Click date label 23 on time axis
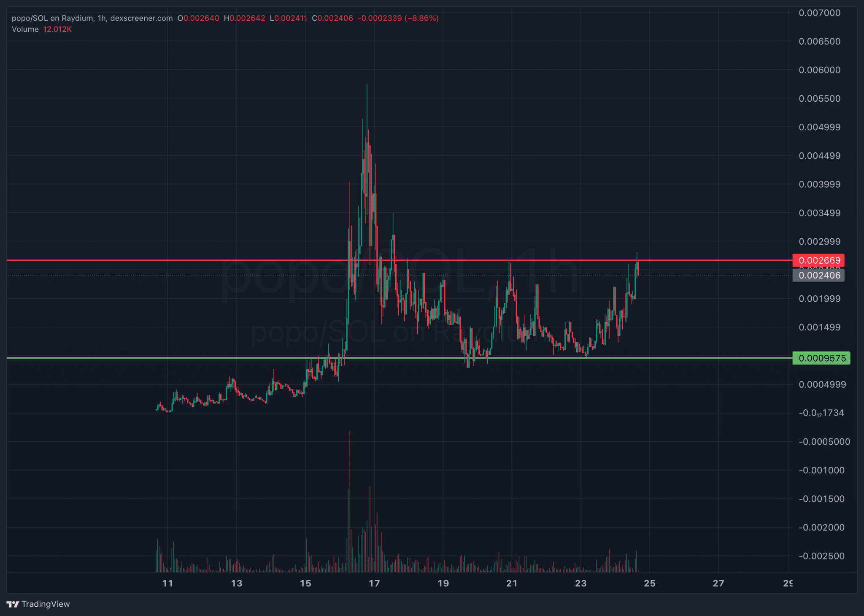Screen dimensions: 864x616 click(581, 584)
